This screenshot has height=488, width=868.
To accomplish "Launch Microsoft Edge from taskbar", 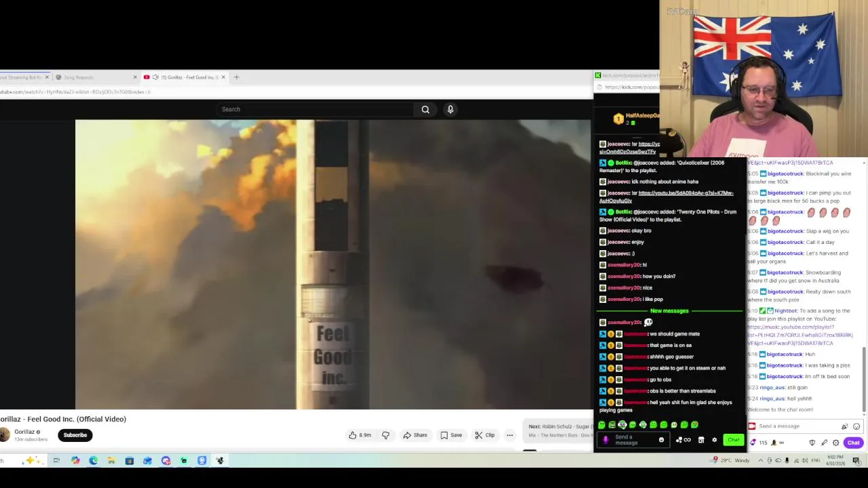I will 93,461.
